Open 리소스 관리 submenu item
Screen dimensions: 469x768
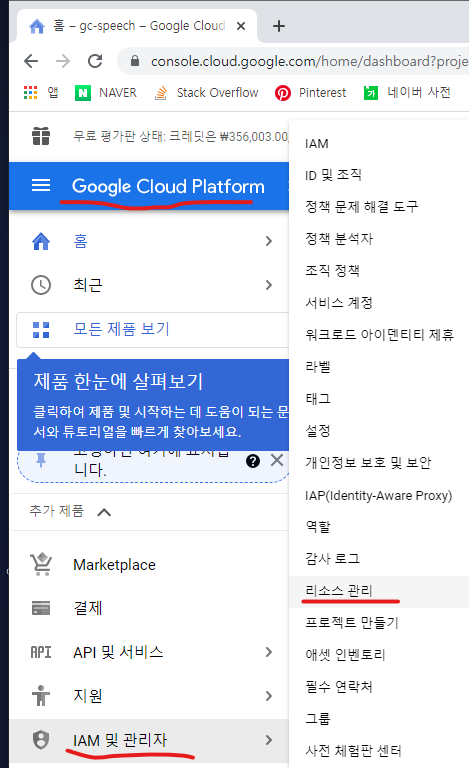pyautogui.click(x=379, y=591)
